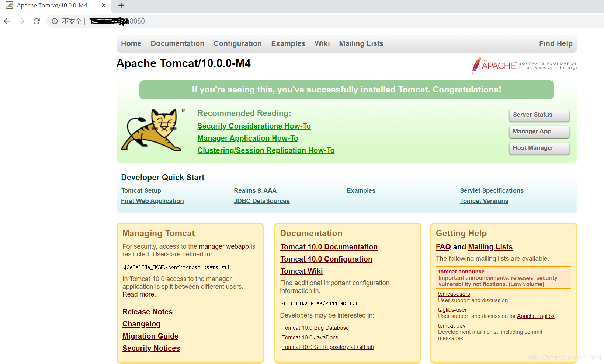Click the Apache Tomcat/10.0.0-M4 heading

184,63
